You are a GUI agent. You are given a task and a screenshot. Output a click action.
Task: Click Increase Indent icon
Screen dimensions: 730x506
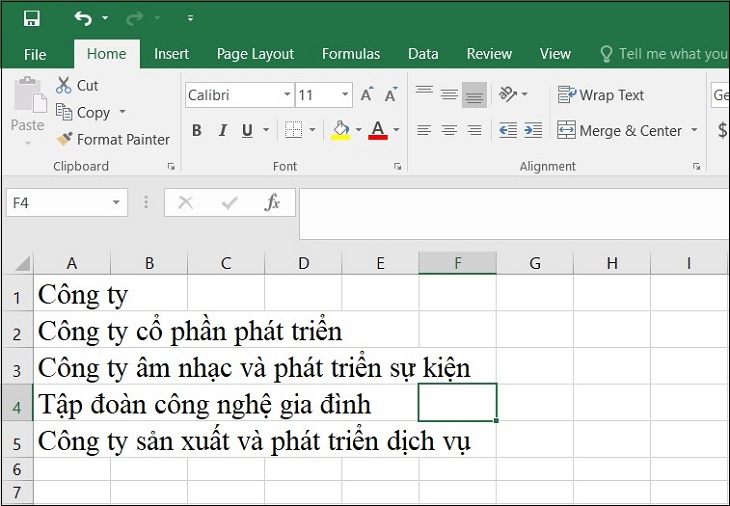click(x=533, y=130)
